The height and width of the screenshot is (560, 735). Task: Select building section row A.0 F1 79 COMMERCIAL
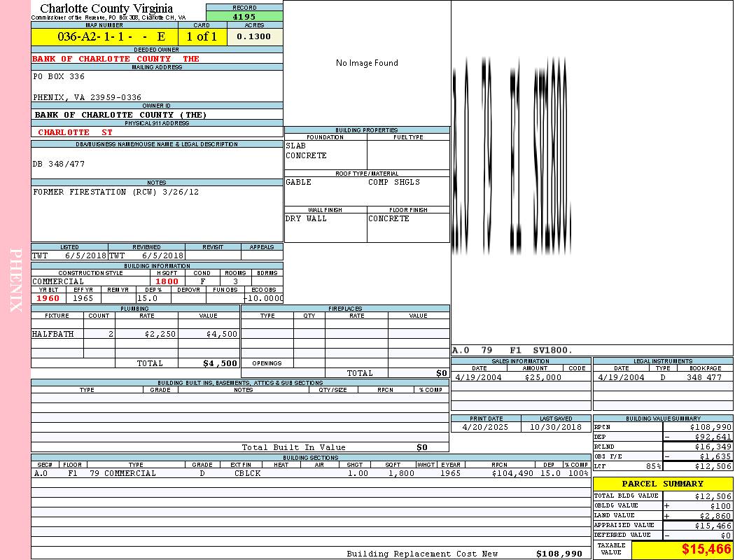[311, 473]
